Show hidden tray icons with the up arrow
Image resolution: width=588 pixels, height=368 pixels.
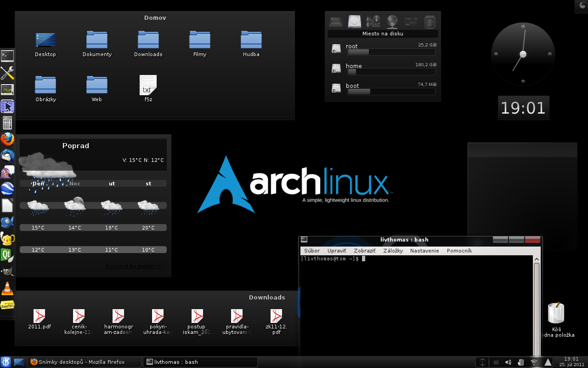pyautogui.click(x=548, y=362)
